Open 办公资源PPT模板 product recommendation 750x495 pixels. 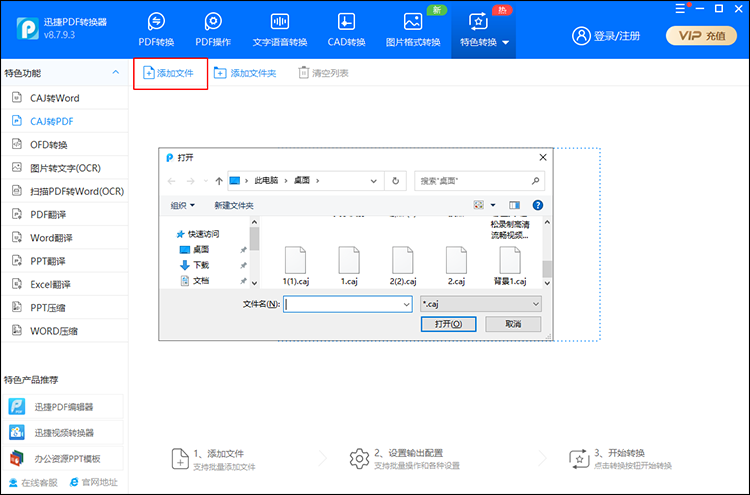click(63, 459)
